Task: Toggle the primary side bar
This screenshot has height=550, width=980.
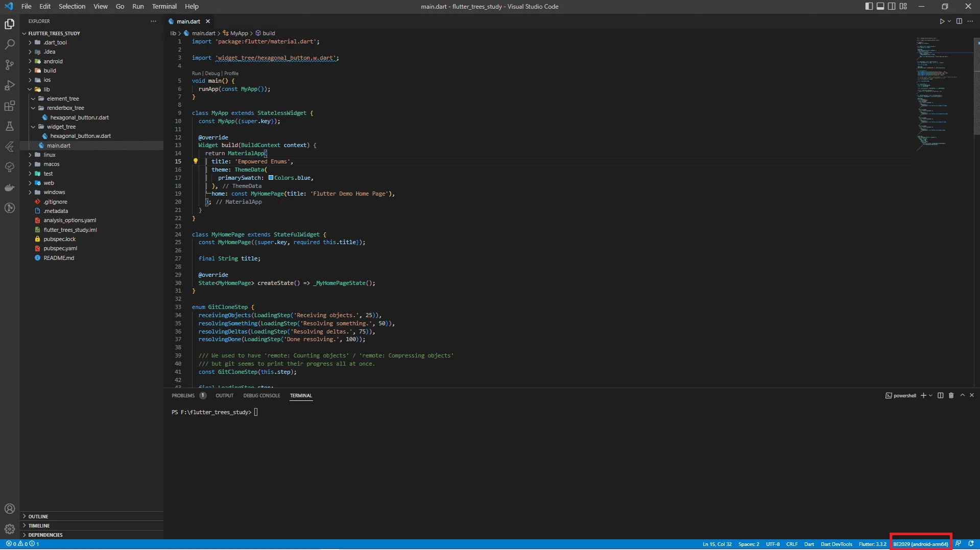Action: click(x=869, y=7)
